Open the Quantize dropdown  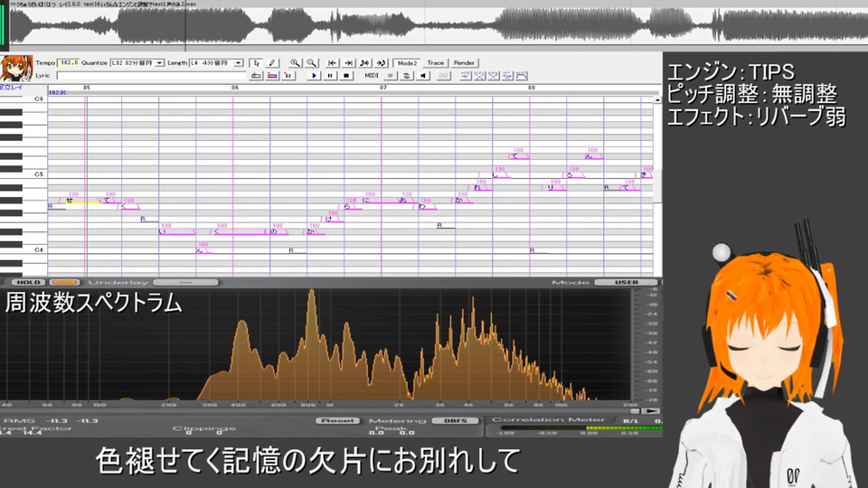coord(159,63)
